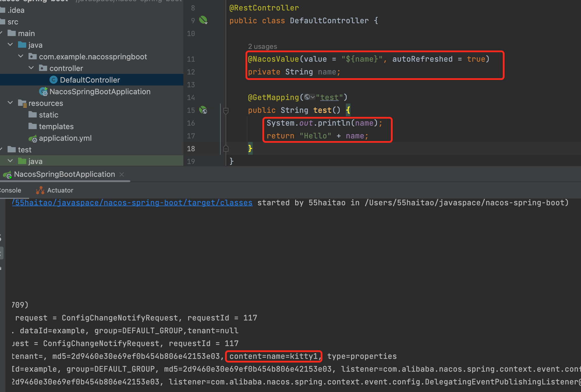The image size is (581, 392).
Task: Open the dropdown arrow next to the GetMapping globe
Action: point(313,97)
